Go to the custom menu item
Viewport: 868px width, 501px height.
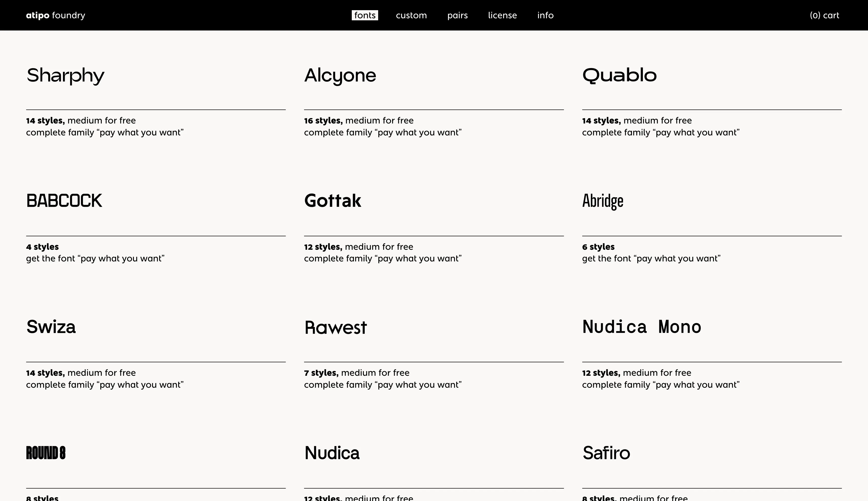tap(411, 15)
